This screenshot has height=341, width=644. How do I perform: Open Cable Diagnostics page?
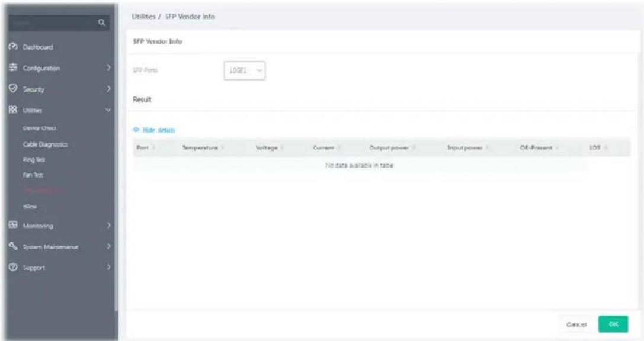point(45,144)
